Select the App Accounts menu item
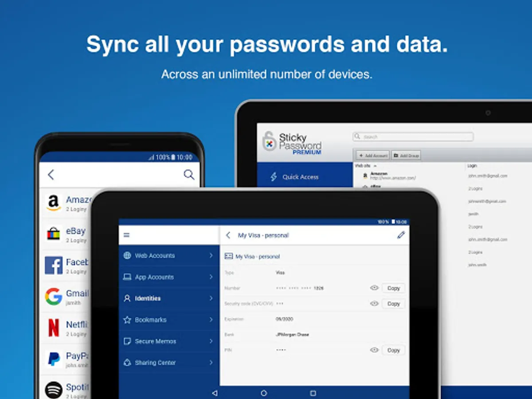This screenshot has height=399, width=532. [x=169, y=277]
